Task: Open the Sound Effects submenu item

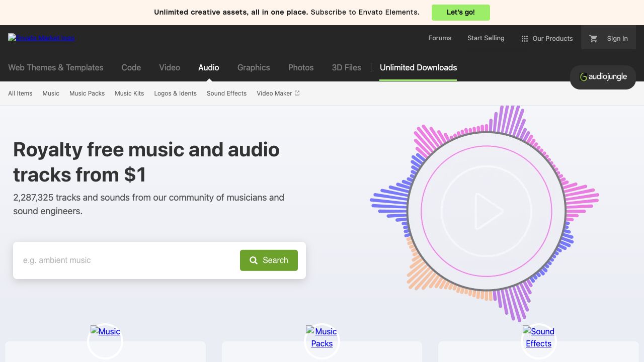Action: click(x=226, y=94)
